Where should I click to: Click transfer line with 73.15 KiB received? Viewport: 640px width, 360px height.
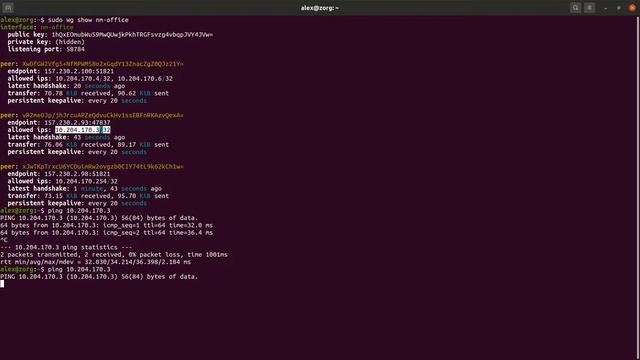coord(88,196)
